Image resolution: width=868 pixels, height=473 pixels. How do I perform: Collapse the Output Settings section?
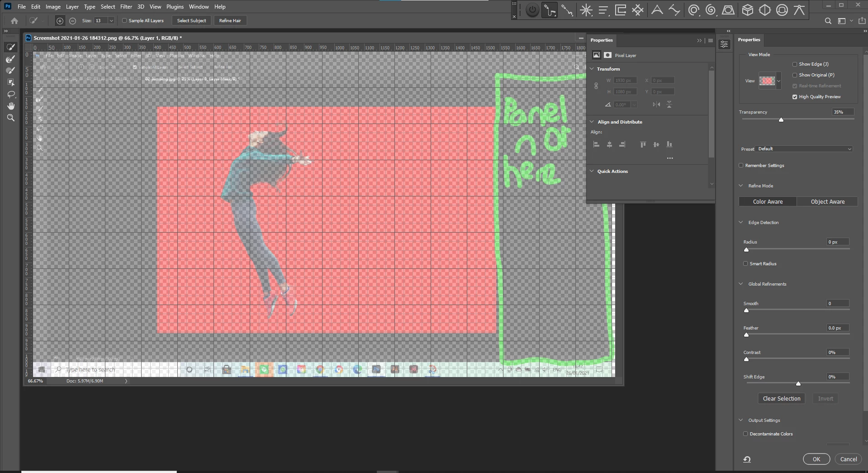click(741, 420)
